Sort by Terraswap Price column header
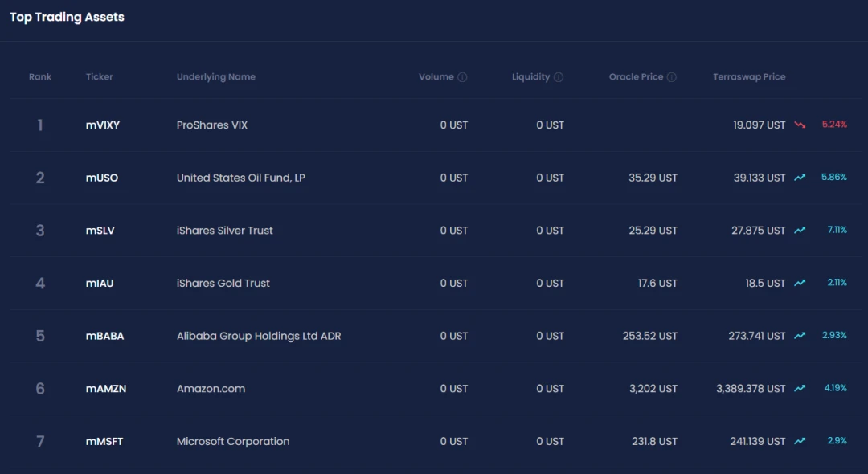This screenshot has width=868, height=474. pos(749,77)
